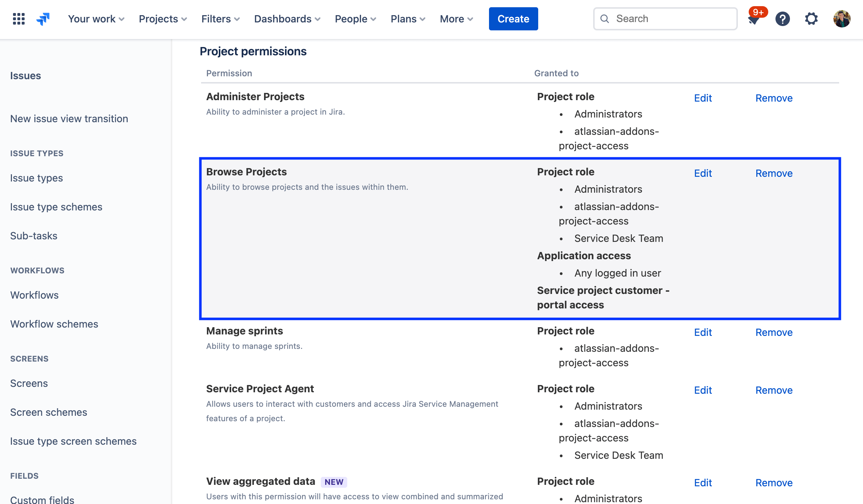Select the Screens sidebar menu item
The height and width of the screenshot is (504, 863).
(x=29, y=383)
